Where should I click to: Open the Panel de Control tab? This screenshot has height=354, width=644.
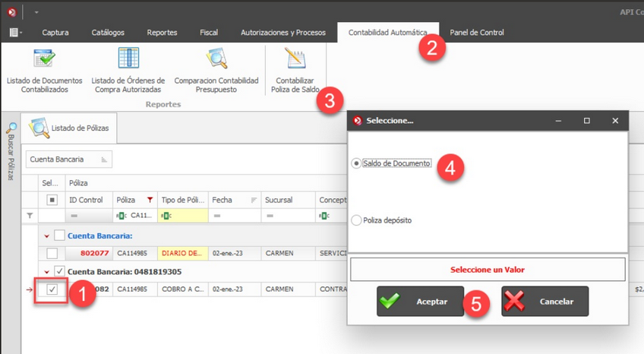(x=476, y=33)
